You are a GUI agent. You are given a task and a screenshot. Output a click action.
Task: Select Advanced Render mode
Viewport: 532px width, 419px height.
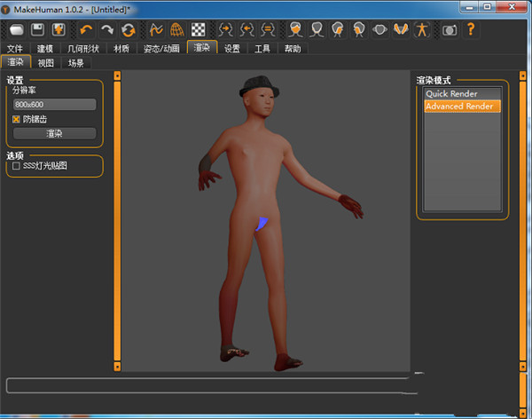pos(461,106)
